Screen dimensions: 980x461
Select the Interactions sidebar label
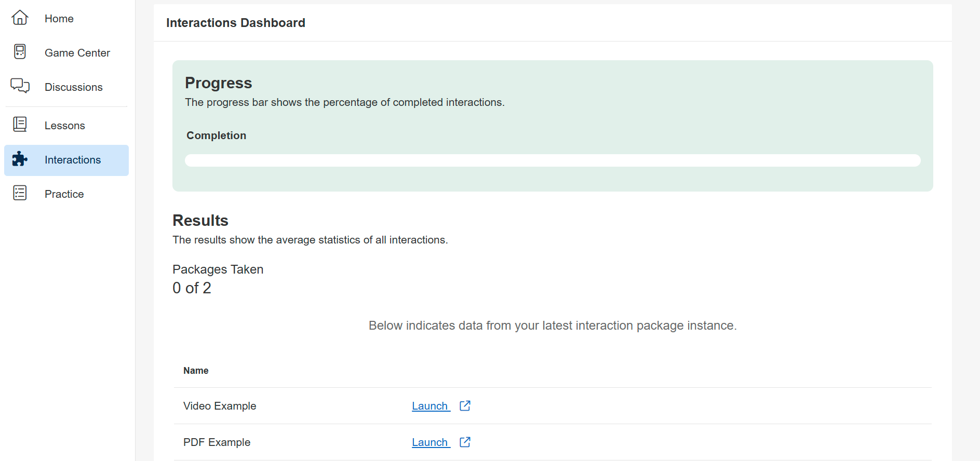(x=73, y=160)
